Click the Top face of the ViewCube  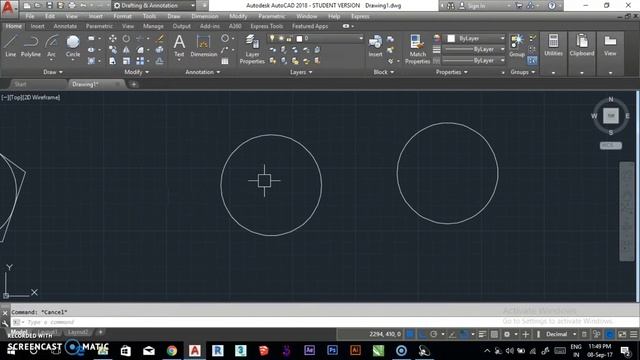611,116
